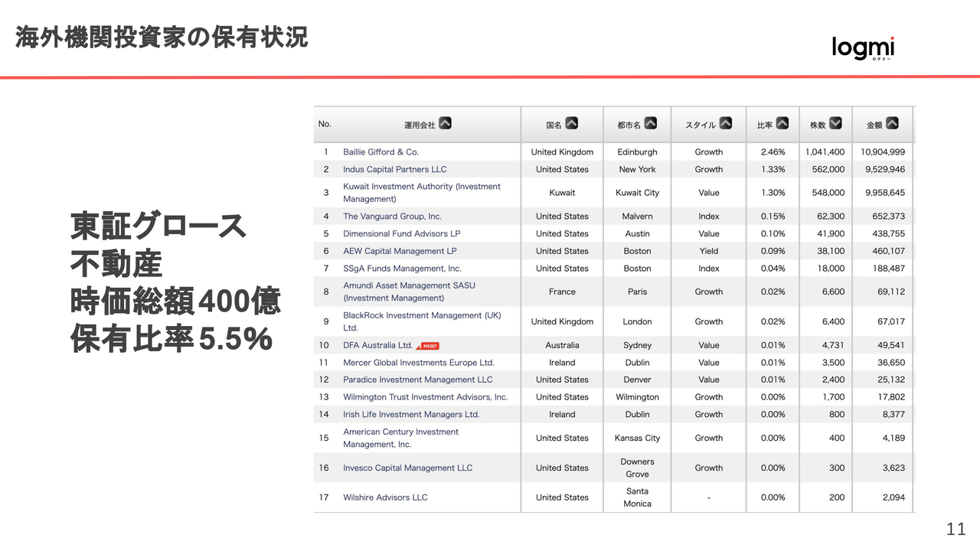Open Mercer Global Investments Europe Ltd. link
Screen dimensions: 980x551
coord(418,363)
